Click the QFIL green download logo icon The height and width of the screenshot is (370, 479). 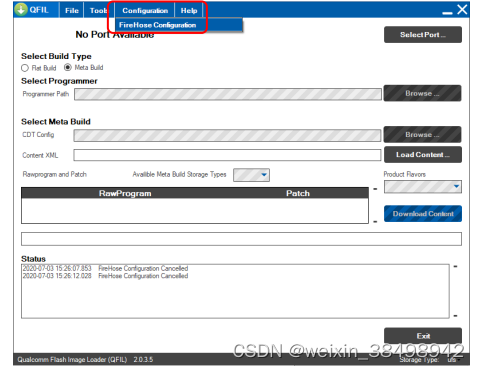pyautogui.click(x=21, y=9)
